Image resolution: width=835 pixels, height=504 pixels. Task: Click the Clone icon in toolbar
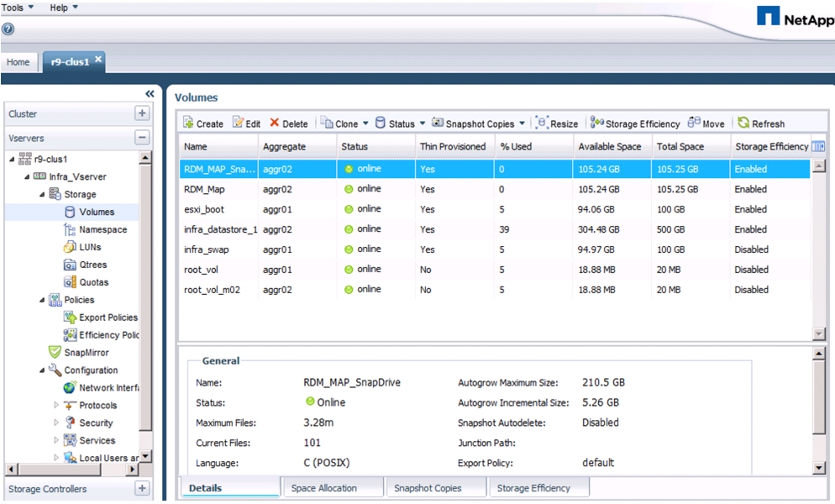327,123
